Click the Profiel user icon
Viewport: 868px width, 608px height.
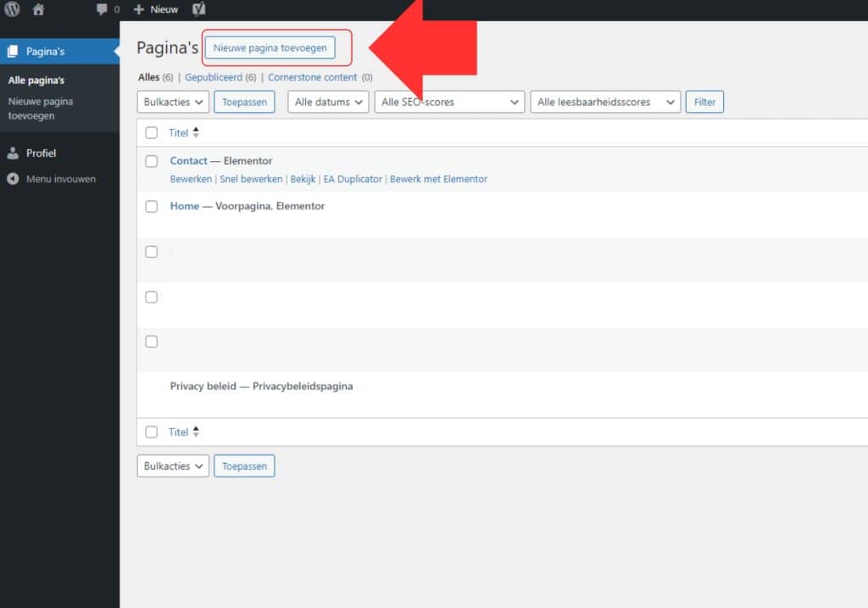tap(13, 153)
